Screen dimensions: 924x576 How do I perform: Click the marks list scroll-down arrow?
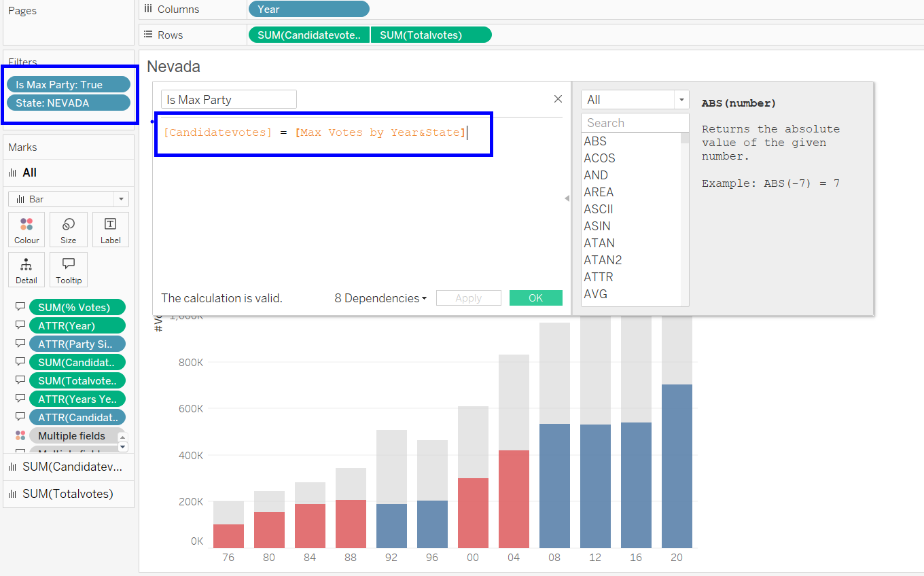pyautogui.click(x=123, y=447)
